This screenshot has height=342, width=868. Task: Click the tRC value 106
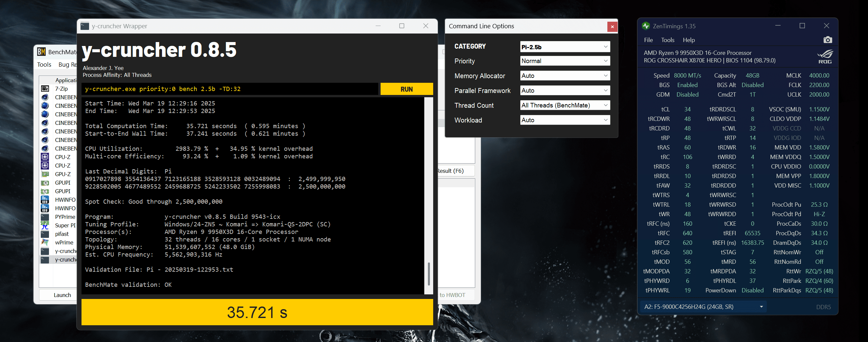coord(687,157)
